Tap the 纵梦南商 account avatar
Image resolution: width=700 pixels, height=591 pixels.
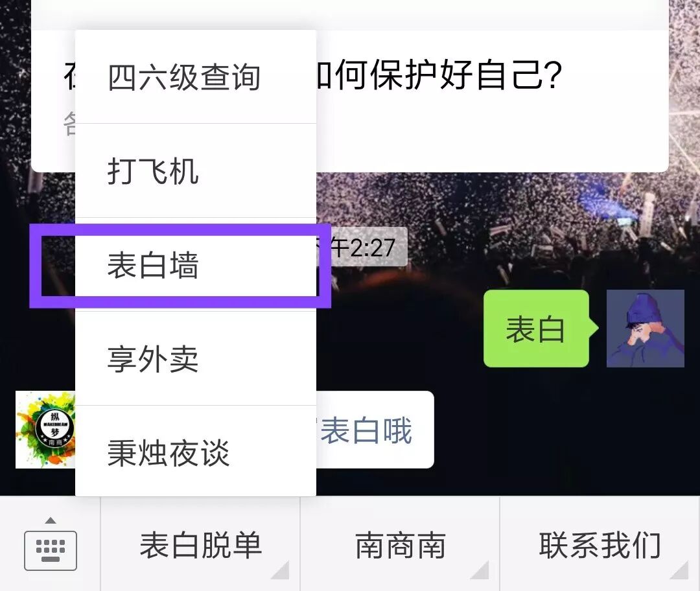(45, 430)
